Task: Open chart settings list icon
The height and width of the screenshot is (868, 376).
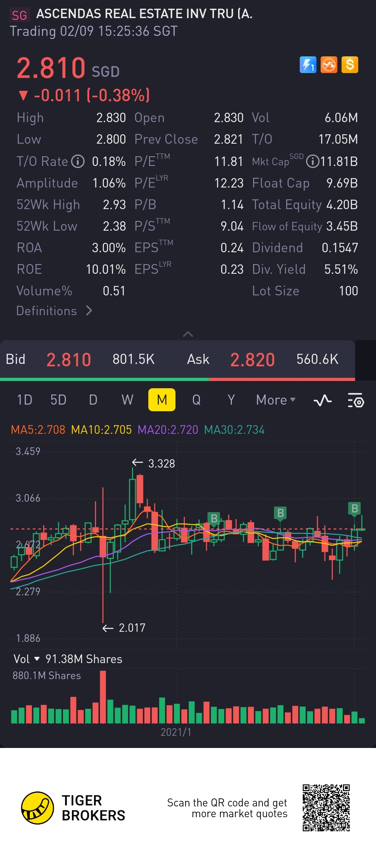Action: click(356, 400)
